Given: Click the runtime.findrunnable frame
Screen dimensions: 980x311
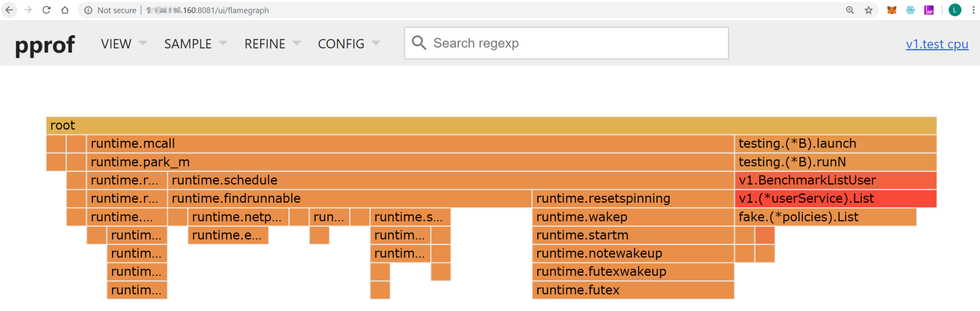Looking at the screenshot, I should 350,199.
